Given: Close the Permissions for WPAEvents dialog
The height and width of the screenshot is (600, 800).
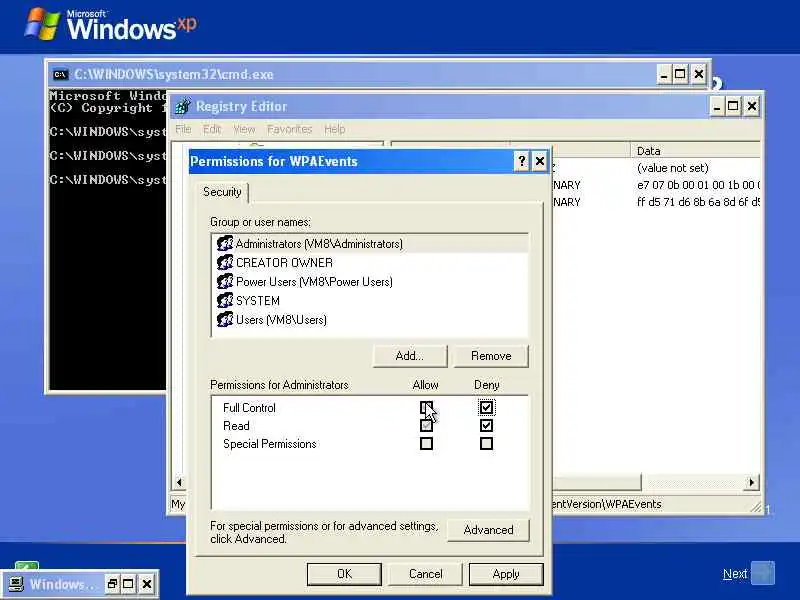Looking at the screenshot, I should click(540, 161).
